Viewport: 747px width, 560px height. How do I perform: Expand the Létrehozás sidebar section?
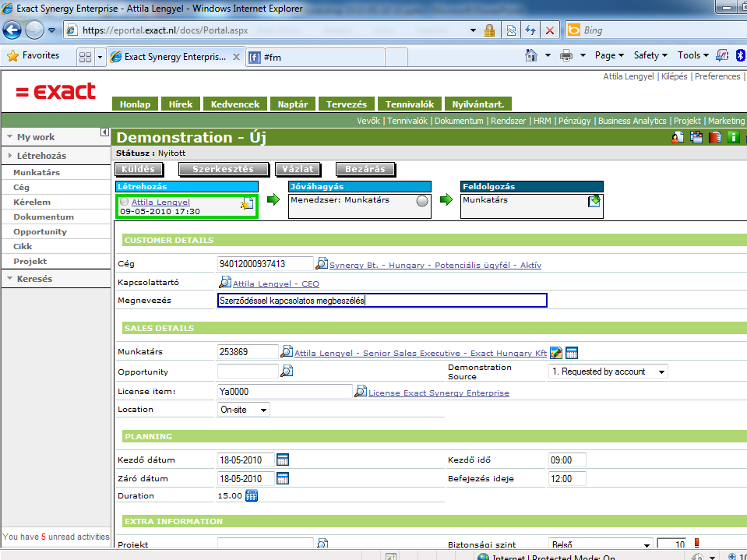(x=9, y=155)
